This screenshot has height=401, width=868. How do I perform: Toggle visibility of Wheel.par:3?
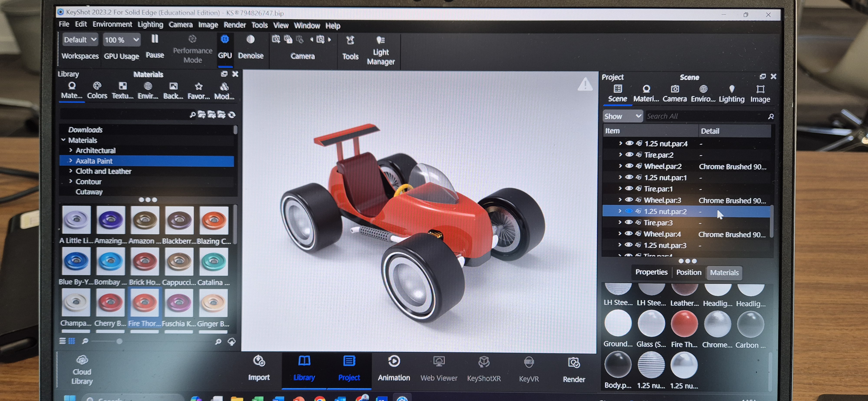point(629,200)
